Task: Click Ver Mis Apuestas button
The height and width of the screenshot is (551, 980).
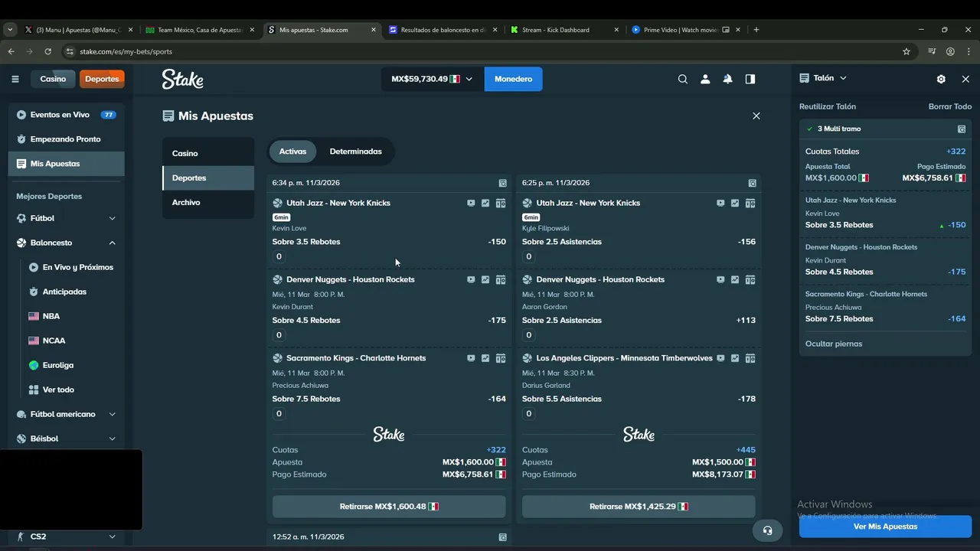Action: (885, 527)
